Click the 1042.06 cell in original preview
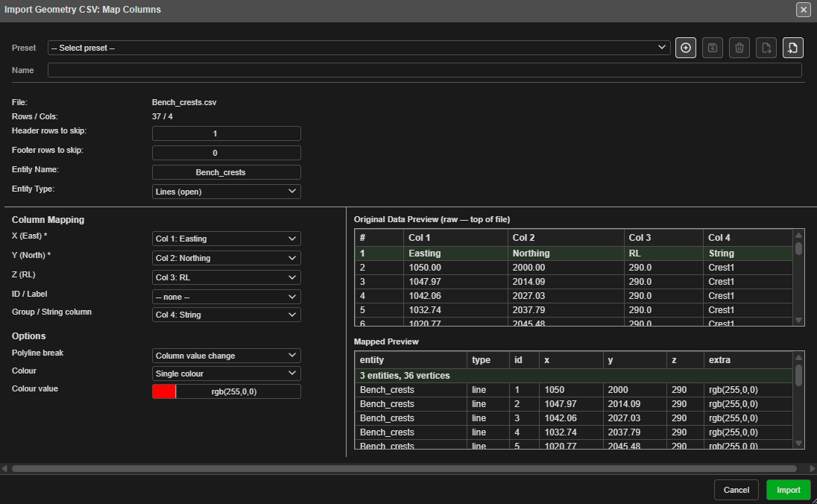The image size is (817, 504). [x=455, y=295]
